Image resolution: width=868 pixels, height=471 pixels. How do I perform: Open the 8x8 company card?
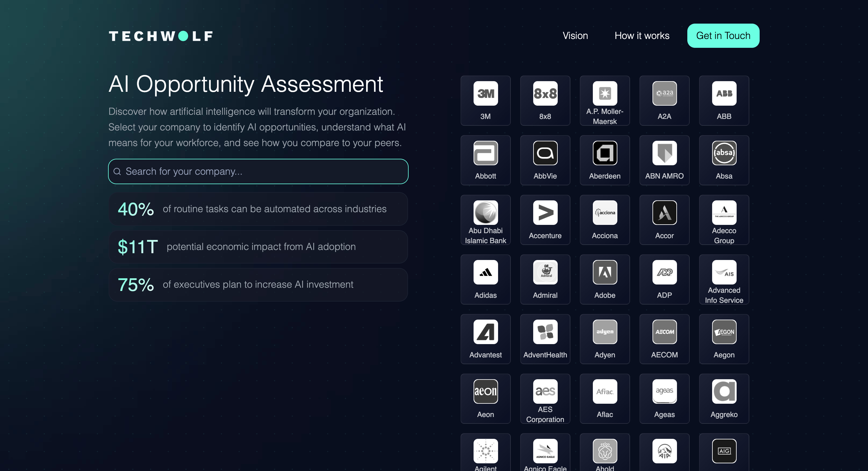pos(545,100)
